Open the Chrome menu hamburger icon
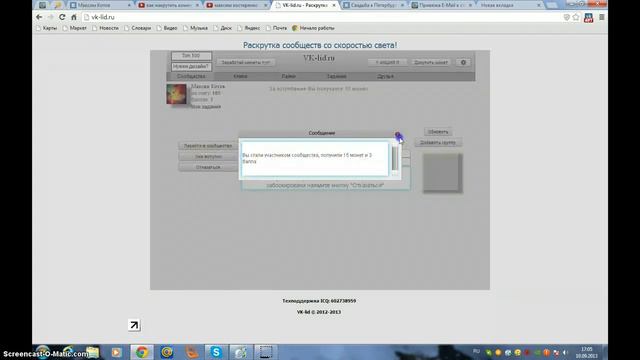Viewport: 640px width, 360px height. [601, 17]
